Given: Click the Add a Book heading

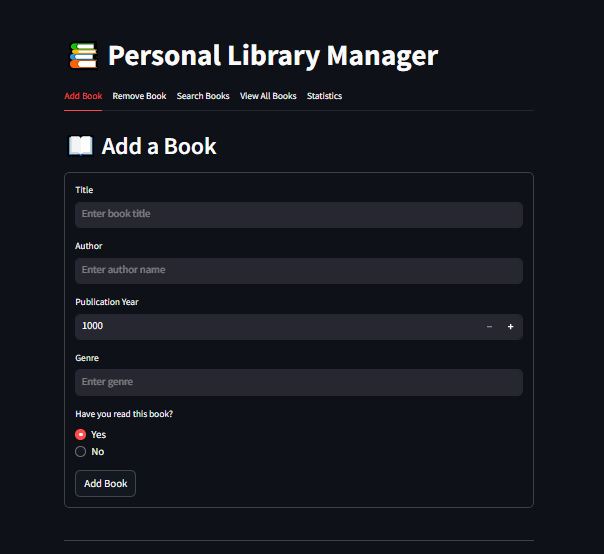Looking at the screenshot, I should click(x=159, y=146).
